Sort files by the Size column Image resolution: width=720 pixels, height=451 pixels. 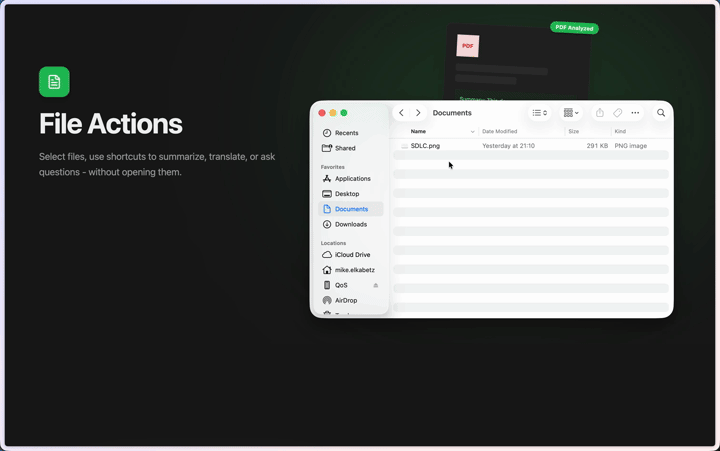(574, 131)
